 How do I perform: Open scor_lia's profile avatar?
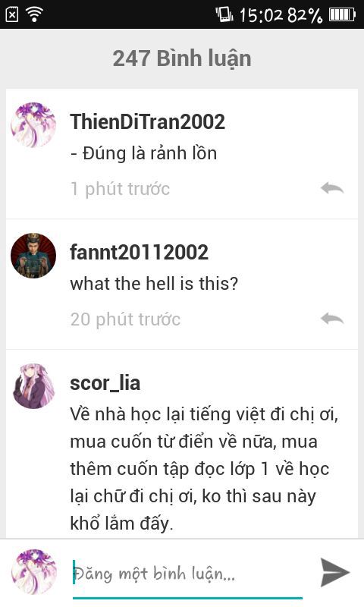33,386
